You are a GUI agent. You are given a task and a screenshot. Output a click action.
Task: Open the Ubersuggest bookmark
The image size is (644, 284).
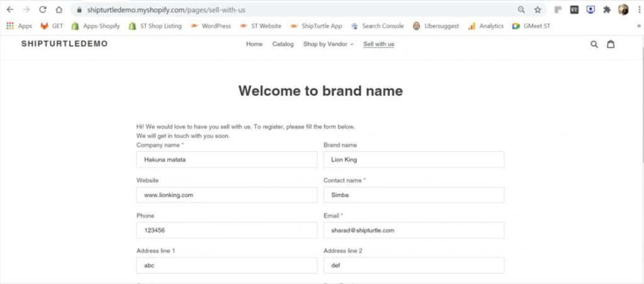click(436, 26)
